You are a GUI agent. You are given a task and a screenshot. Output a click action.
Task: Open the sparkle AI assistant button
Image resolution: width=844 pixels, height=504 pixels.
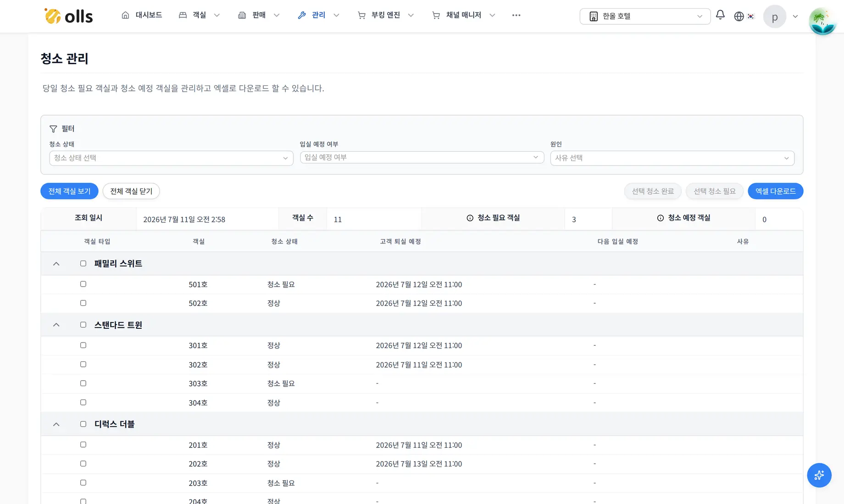pyautogui.click(x=819, y=475)
